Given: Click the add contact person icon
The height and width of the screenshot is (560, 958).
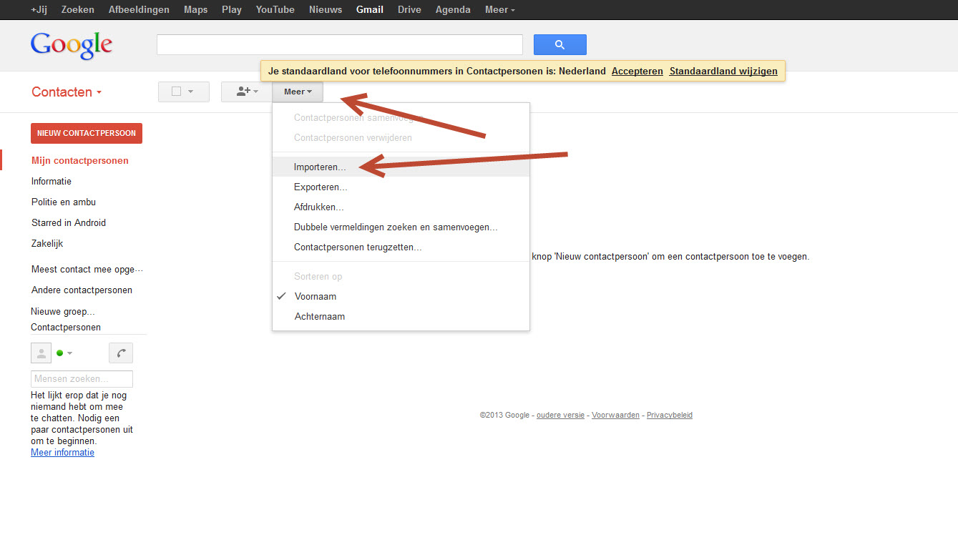Looking at the screenshot, I should point(246,92).
